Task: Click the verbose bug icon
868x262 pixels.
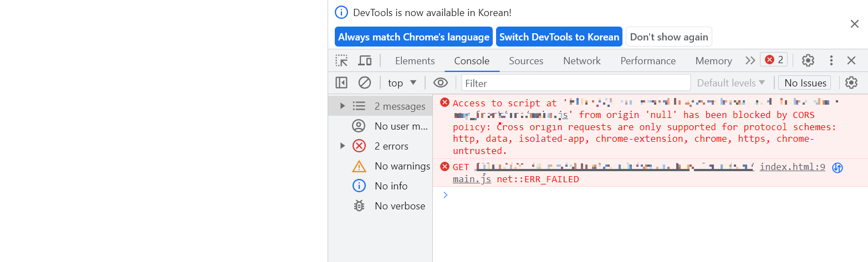Action: pyautogui.click(x=359, y=206)
